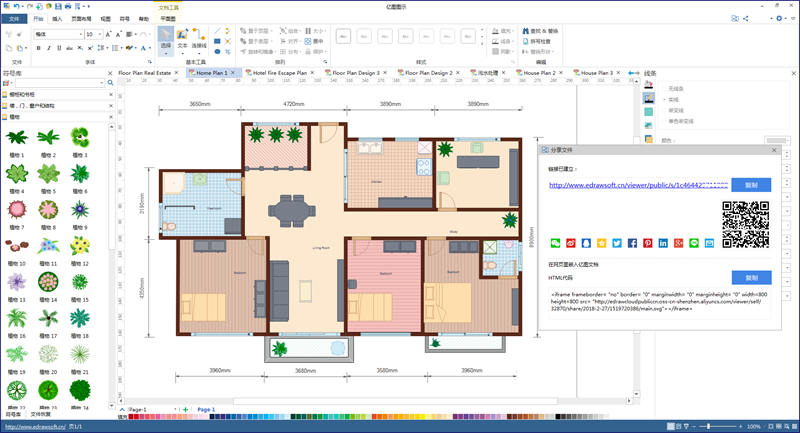The image size is (800, 433).
Task: Share via Facebook icon in share dialog
Action: click(x=632, y=243)
